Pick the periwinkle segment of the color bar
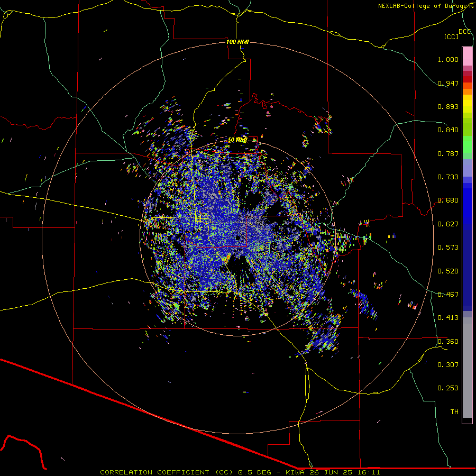The image size is (476, 476). (x=467, y=168)
